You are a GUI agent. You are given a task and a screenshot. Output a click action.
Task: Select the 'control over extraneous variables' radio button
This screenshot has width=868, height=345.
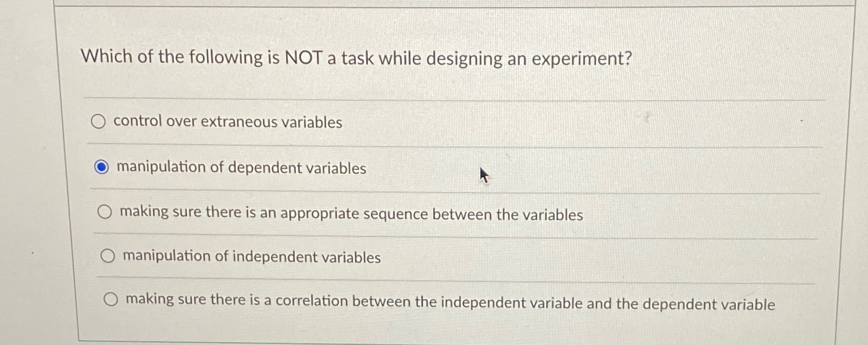click(x=100, y=122)
